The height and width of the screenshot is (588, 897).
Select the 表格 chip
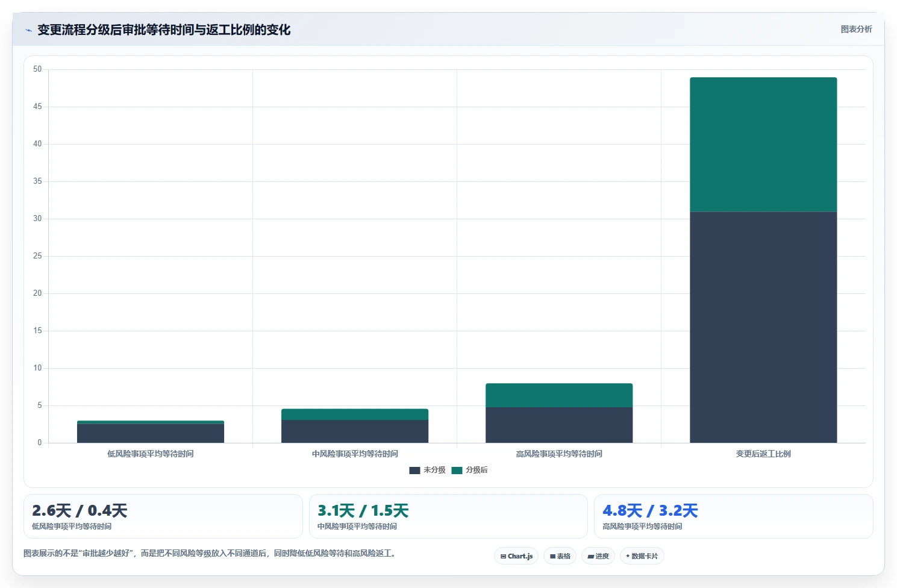point(560,556)
